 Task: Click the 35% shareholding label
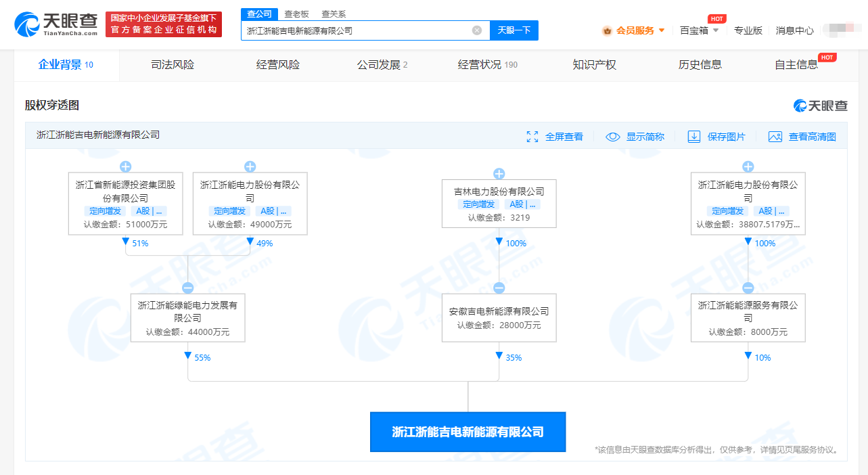(513, 358)
